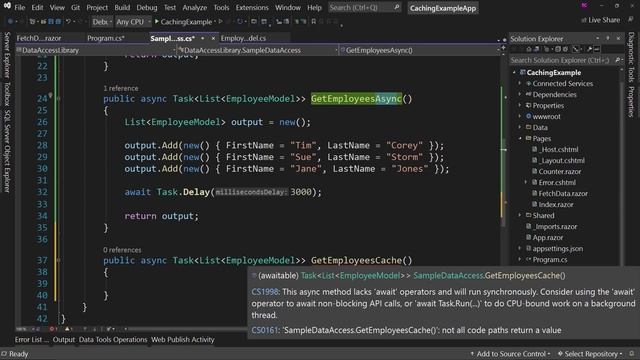The width and height of the screenshot is (640, 360).
Task: Open the Toolbox side tab
Action: click(x=7, y=94)
